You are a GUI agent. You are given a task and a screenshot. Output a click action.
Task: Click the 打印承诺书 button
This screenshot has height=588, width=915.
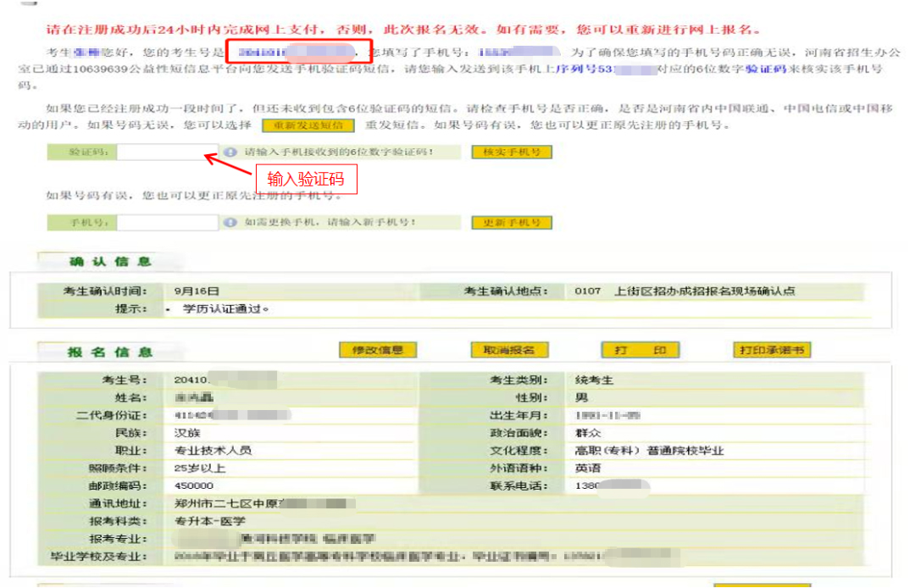click(x=772, y=350)
